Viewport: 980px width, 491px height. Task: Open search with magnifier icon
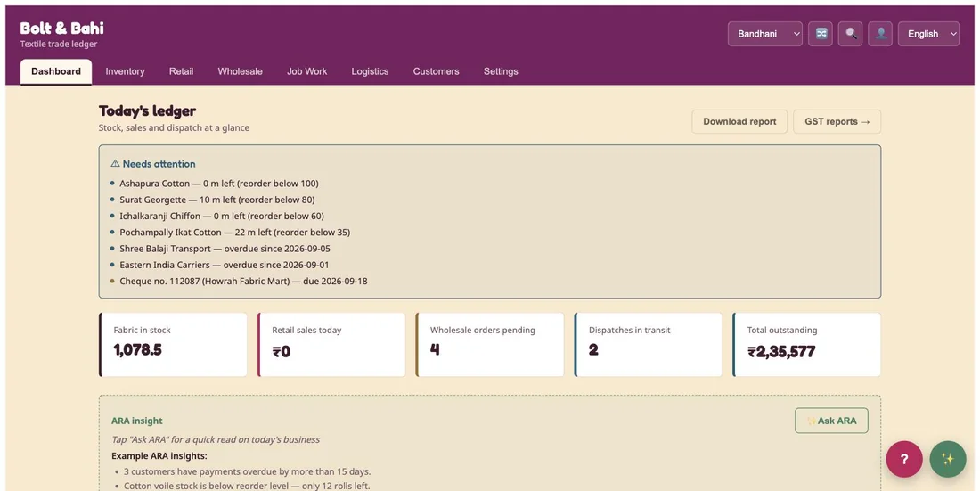tap(851, 34)
